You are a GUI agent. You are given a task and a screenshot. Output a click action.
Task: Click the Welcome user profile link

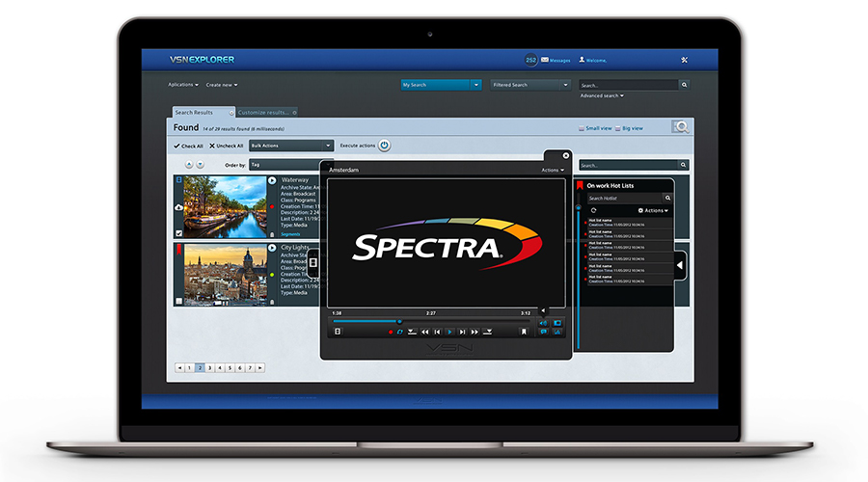tap(592, 60)
